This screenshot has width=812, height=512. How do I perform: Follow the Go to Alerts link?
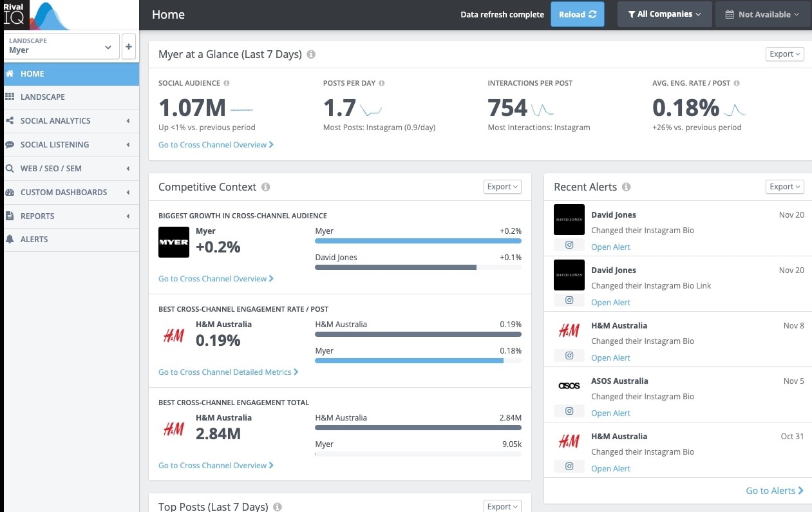click(774, 490)
